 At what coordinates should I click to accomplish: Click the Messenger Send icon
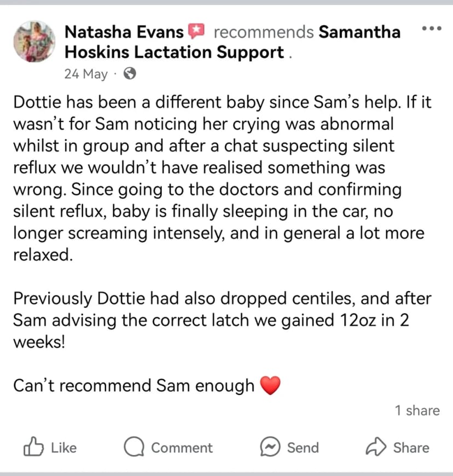[x=270, y=447]
